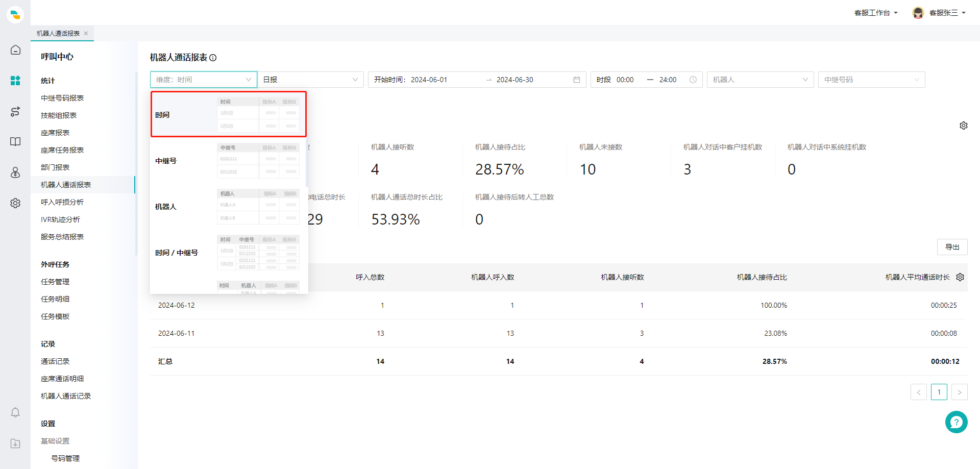Open the home icon in left rail
The height and width of the screenshot is (469, 980).
point(15,50)
